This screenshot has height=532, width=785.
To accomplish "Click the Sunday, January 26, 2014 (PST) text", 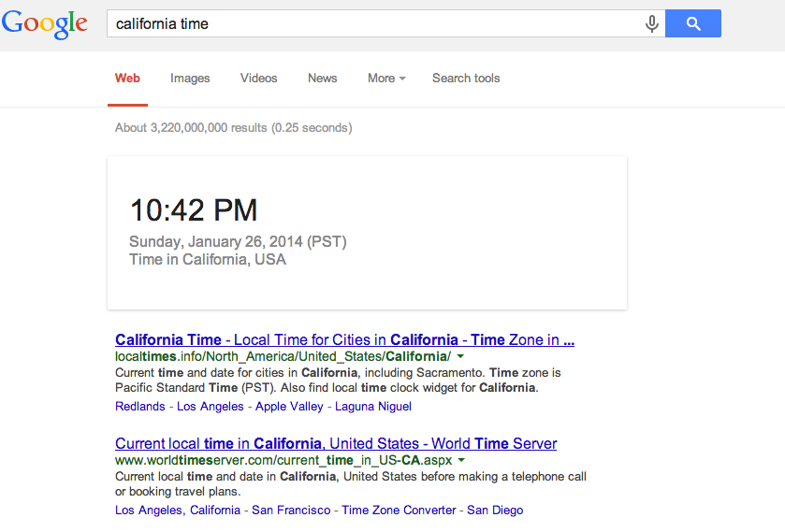I will [x=238, y=242].
